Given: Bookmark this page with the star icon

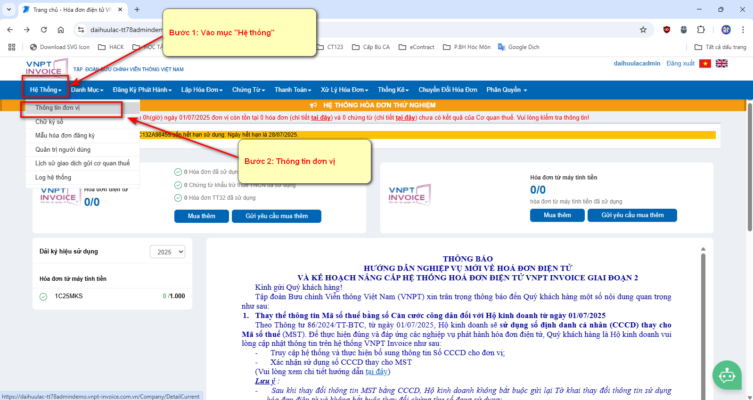Looking at the screenshot, I should [643, 30].
